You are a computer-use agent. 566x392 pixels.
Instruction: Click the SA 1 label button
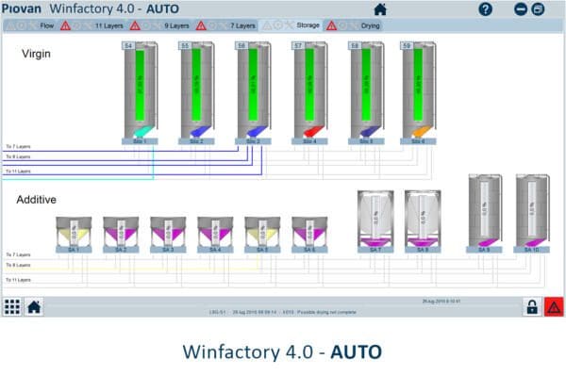[x=74, y=250]
